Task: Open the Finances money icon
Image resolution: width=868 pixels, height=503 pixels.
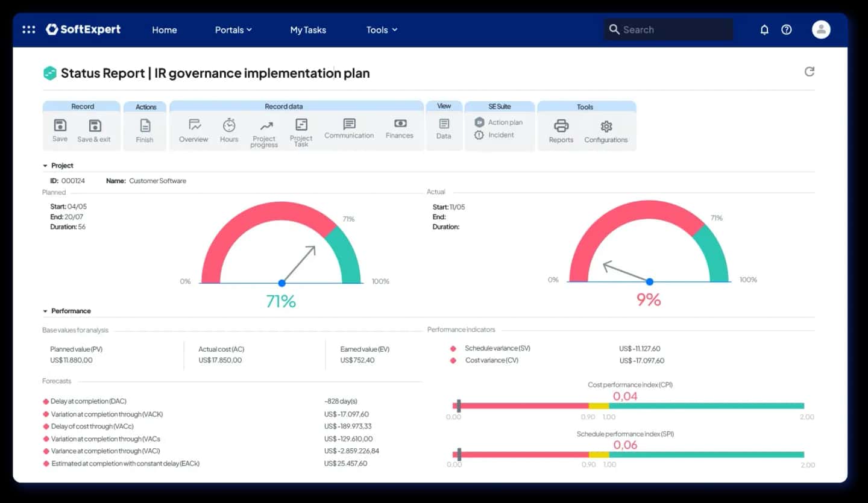Action: click(x=400, y=123)
